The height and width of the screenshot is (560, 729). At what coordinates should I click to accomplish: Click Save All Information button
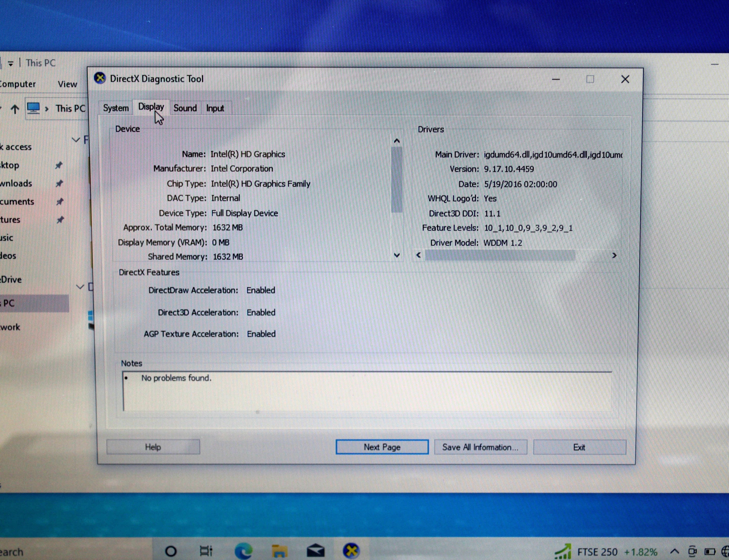(x=480, y=447)
